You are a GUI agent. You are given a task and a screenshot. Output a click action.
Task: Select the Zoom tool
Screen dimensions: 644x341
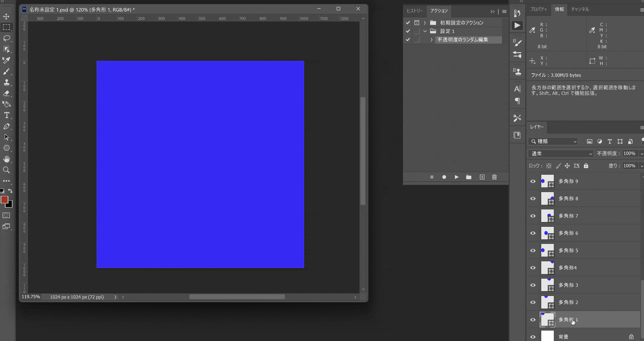[x=6, y=170]
